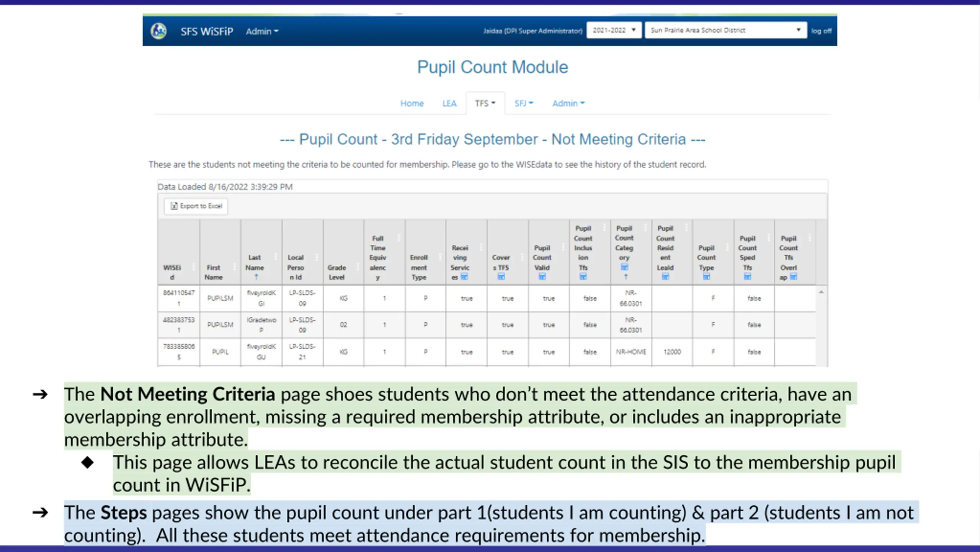Expand the TFS tab dropdown
Viewport: 980px width, 552px height.
[485, 103]
